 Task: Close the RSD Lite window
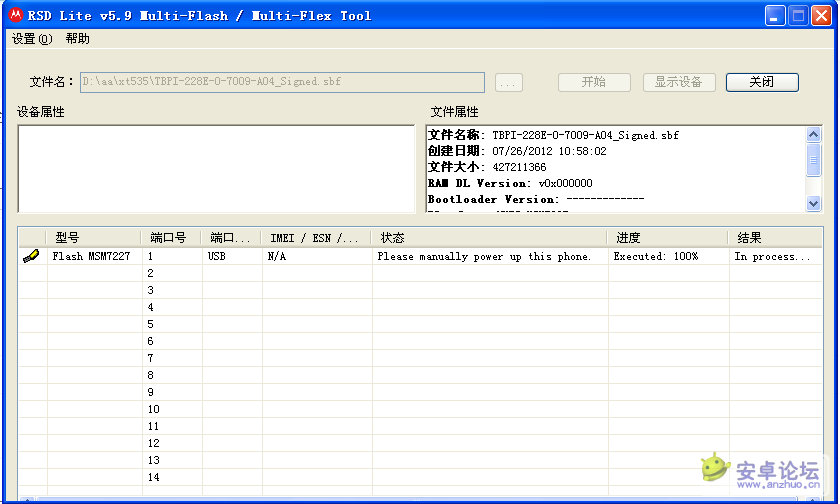[821, 16]
